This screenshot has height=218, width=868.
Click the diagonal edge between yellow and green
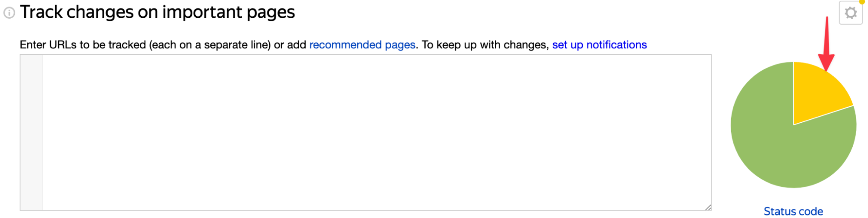[x=823, y=115]
